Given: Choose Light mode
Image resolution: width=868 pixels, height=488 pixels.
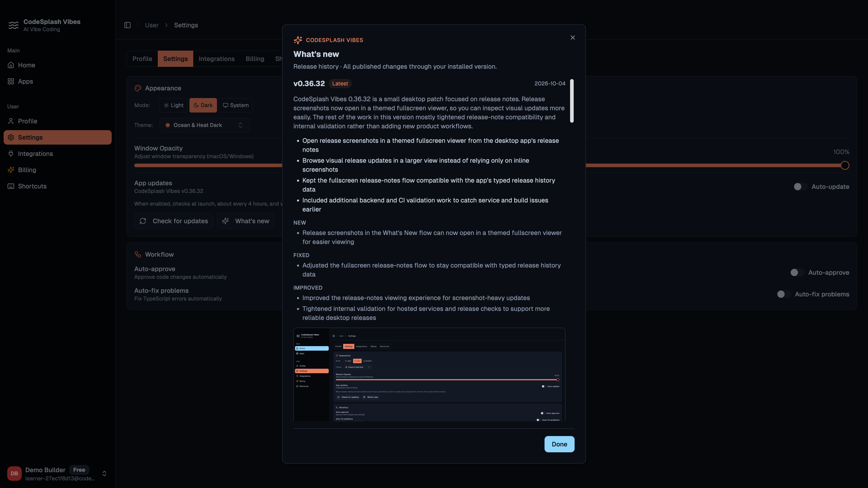Looking at the screenshot, I should pyautogui.click(x=174, y=106).
